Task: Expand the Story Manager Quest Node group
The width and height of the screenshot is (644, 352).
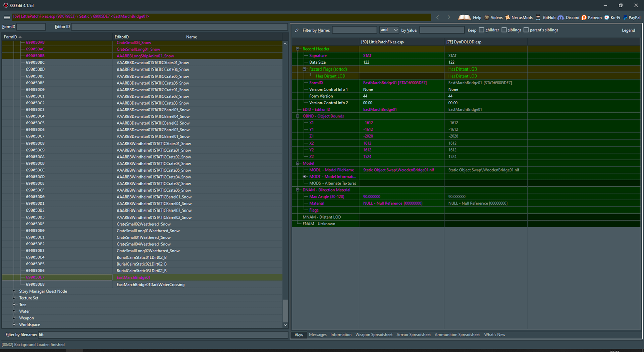Action: (14, 291)
